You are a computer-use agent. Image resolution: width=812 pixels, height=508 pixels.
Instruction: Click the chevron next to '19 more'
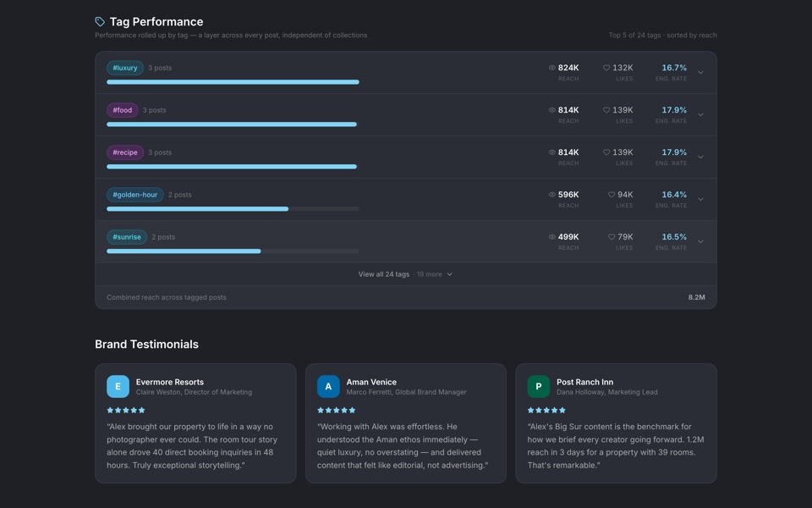point(449,274)
